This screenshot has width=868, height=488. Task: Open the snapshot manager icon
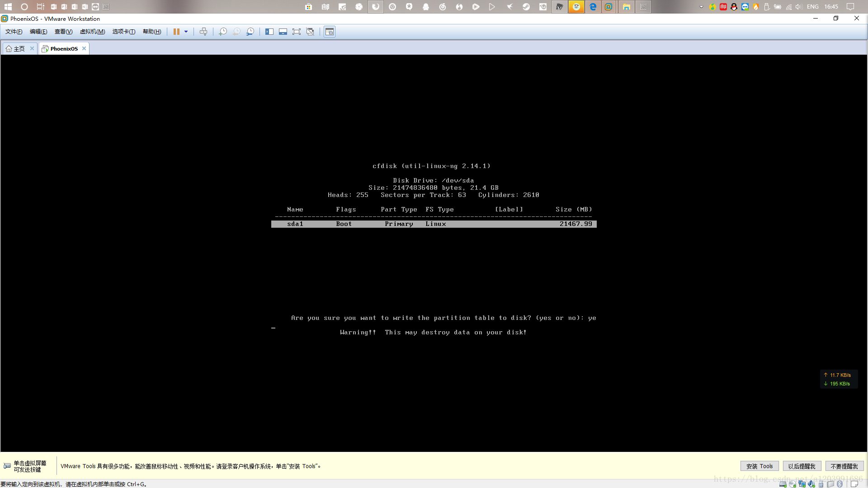250,32
